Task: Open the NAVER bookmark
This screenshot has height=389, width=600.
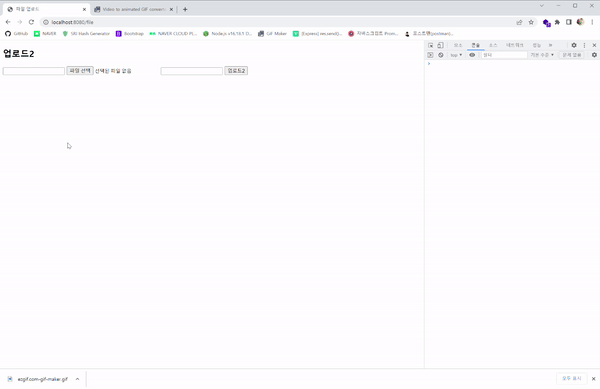Action: click(x=45, y=34)
